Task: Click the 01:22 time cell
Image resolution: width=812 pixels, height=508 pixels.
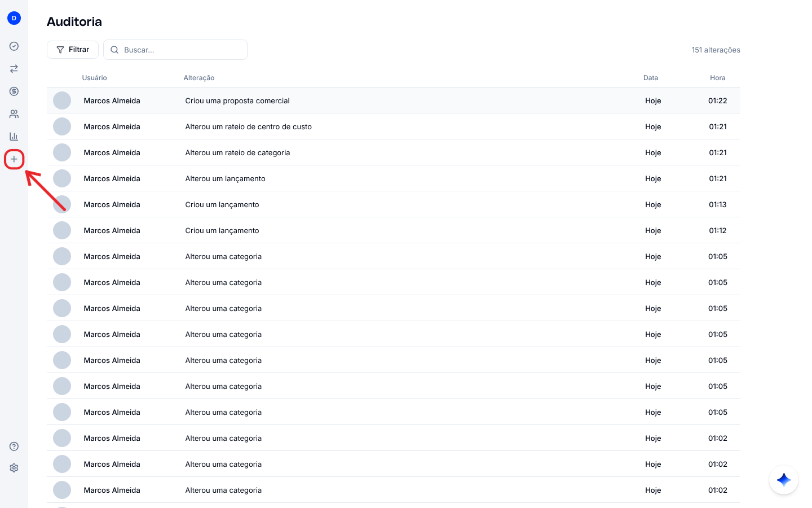Action: [x=718, y=100]
